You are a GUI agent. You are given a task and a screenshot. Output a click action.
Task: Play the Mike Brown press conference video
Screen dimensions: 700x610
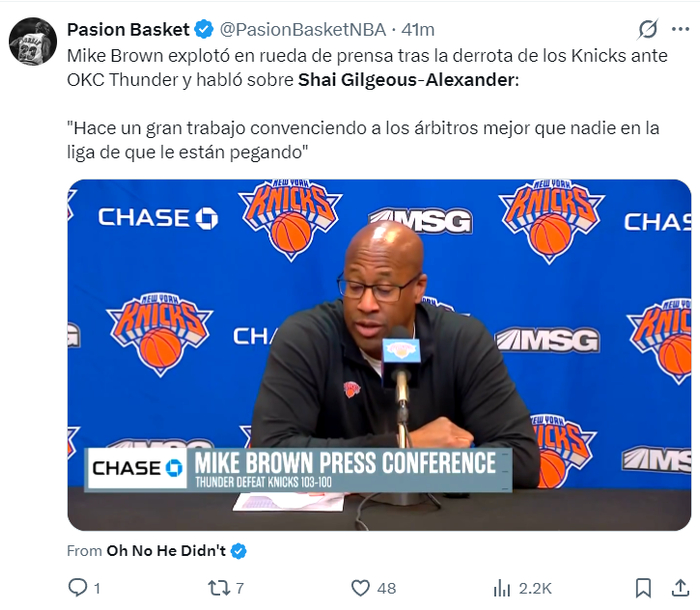point(379,355)
